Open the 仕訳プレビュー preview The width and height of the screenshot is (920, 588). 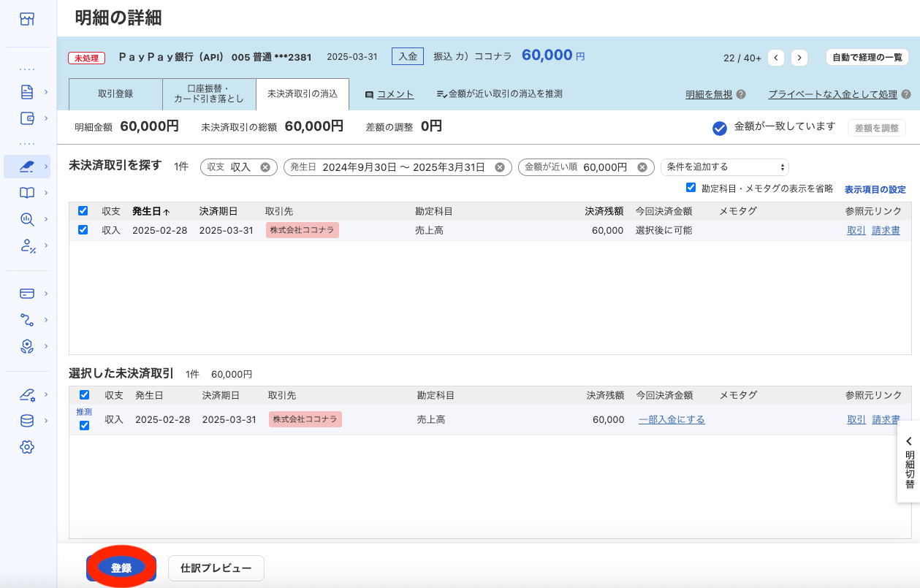(x=216, y=568)
